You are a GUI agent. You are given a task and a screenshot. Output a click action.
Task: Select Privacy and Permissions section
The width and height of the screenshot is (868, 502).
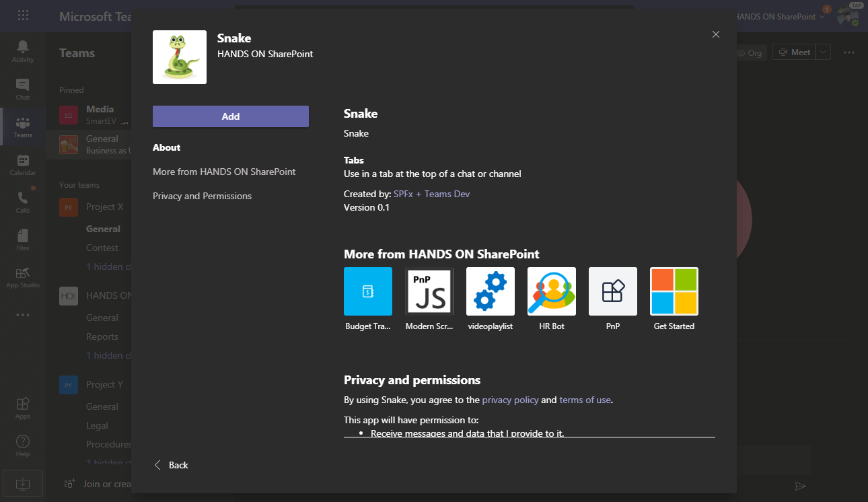[x=202, y=196]
